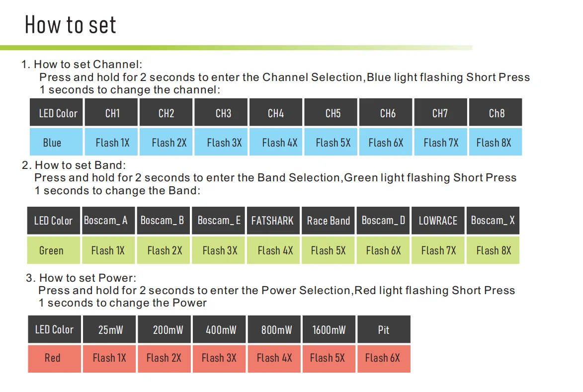The width and height of the screenshot is (583, 392).
Task: Select the Boscam_E band header
Action: (218, 220)
